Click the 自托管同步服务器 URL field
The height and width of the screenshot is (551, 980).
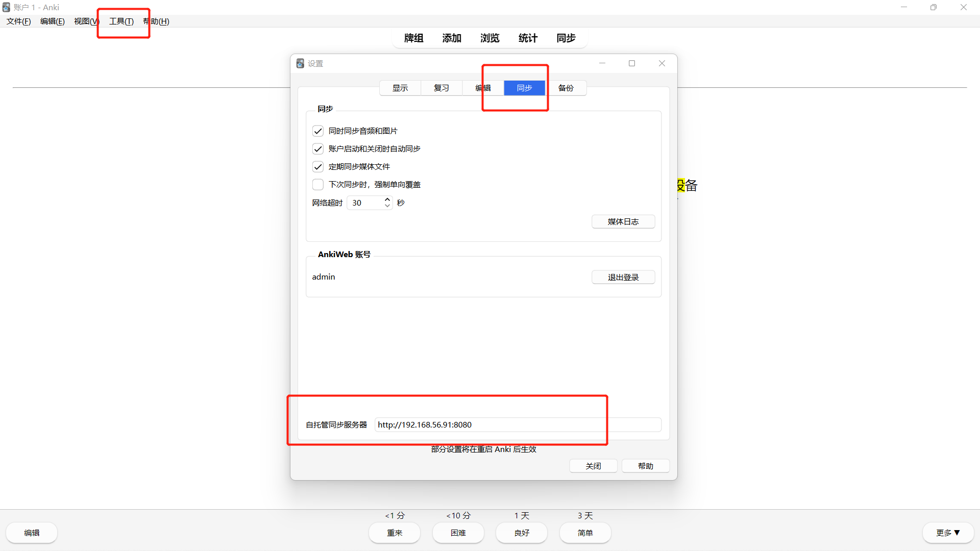[518, 424]
